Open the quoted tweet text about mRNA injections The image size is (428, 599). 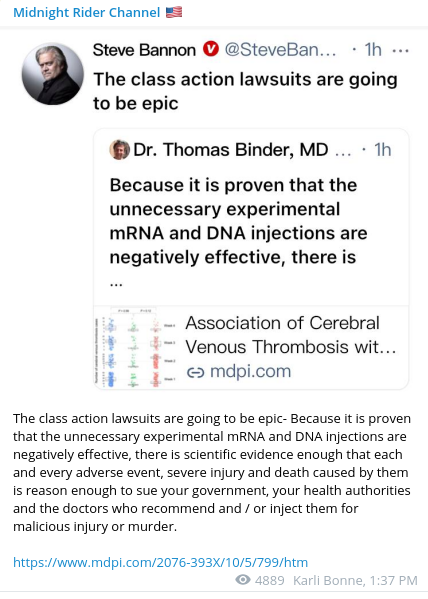tap(238, 221)
